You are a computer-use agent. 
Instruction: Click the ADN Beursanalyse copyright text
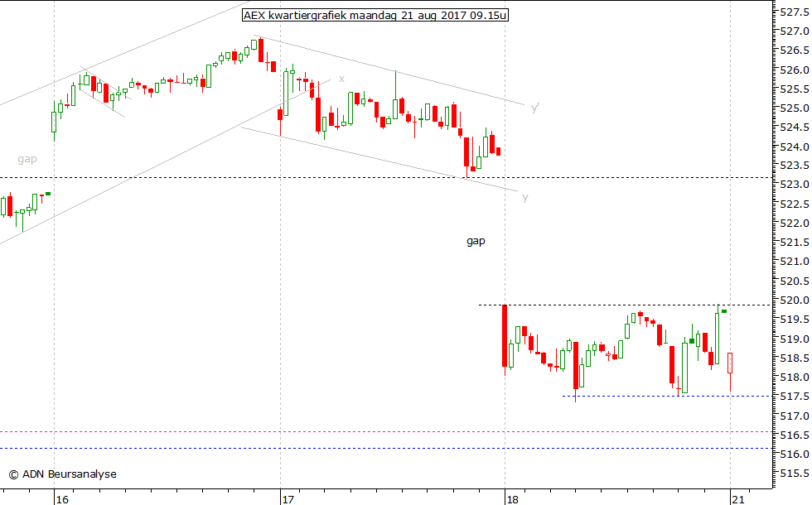click(x=63, y=474)
